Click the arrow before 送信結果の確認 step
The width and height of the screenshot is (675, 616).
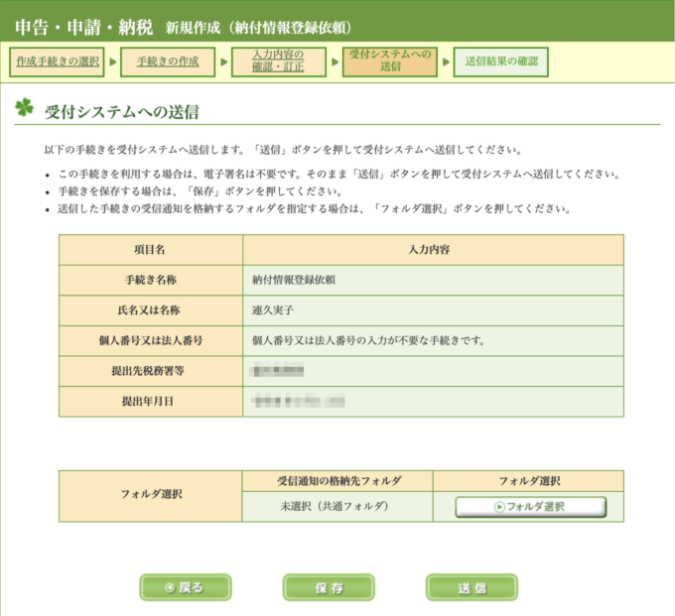click(446, 62)
